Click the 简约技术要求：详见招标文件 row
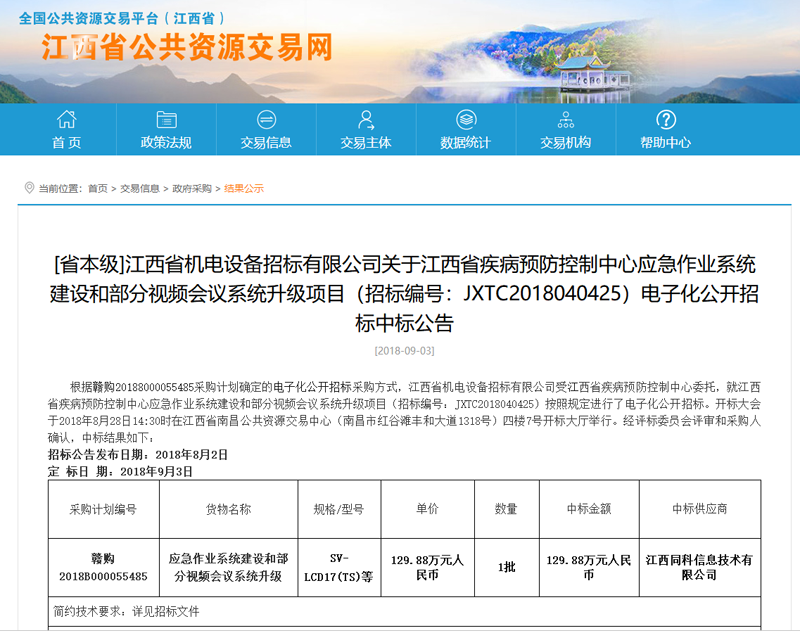The image size is (800, 633). pyautogui.click(x=404, y=612)
